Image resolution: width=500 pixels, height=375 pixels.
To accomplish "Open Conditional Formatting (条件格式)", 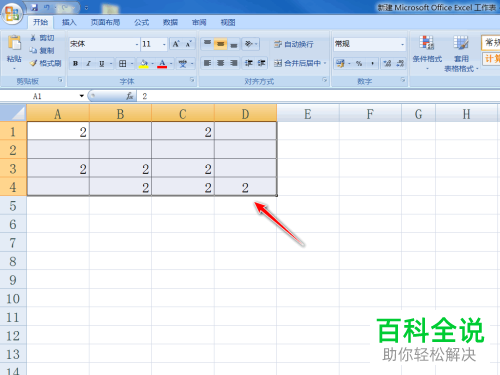I will 427,53.
